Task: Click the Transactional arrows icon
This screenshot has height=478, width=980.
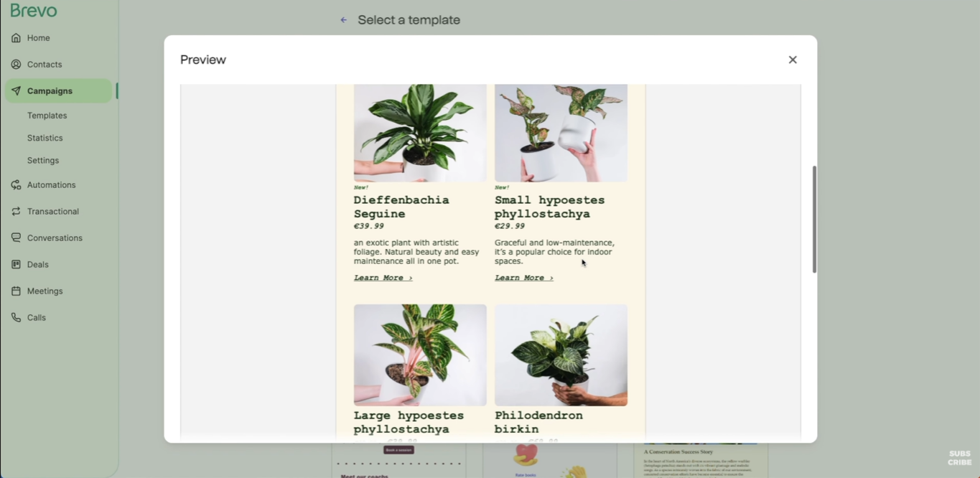Action: point(16,212)
